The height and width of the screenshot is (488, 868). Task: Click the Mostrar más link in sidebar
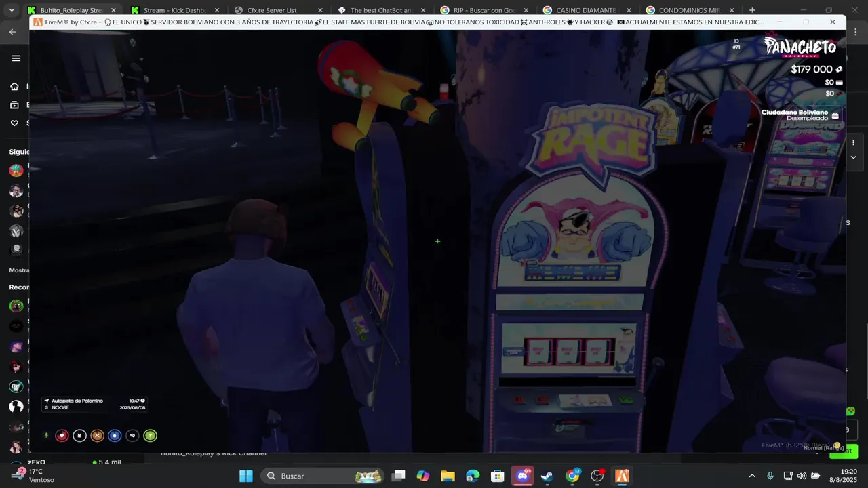coord(19,270)
